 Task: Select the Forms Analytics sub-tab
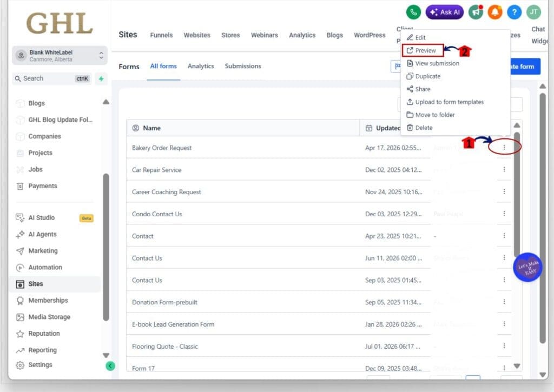201,67
